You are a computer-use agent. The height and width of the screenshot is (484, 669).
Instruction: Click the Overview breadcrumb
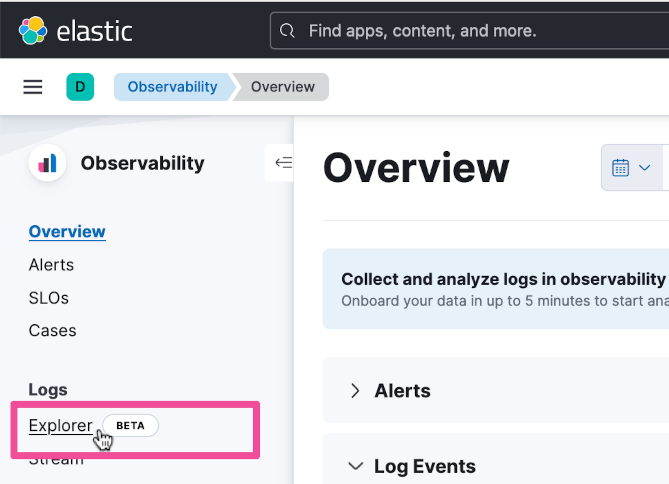click(283, 87)
